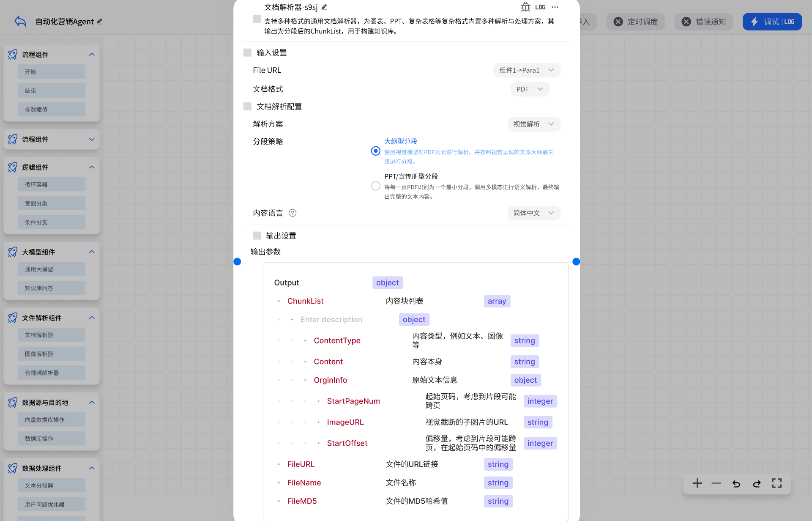Toggle fullscreen canvas view
The image size is (812, 521).
coord(777,483)
